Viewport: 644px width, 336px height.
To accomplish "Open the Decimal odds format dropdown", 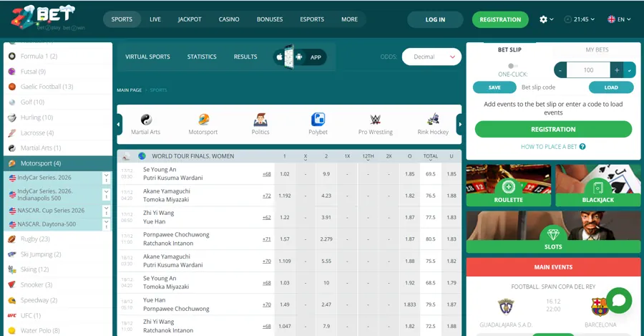I will coord(431,57).
